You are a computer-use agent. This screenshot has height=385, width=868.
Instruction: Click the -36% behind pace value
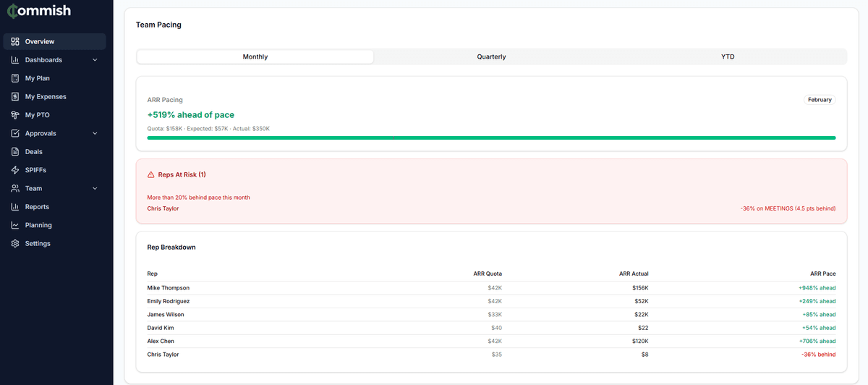click(x=819, y=355)
